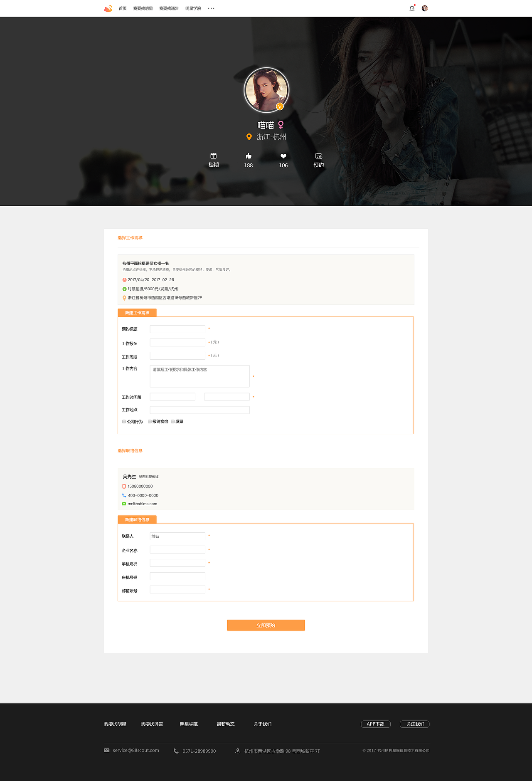Click the swan logo in the navbar
This screenshot has width=532, height=781.
pyautogui.click(x=108, y=8)
